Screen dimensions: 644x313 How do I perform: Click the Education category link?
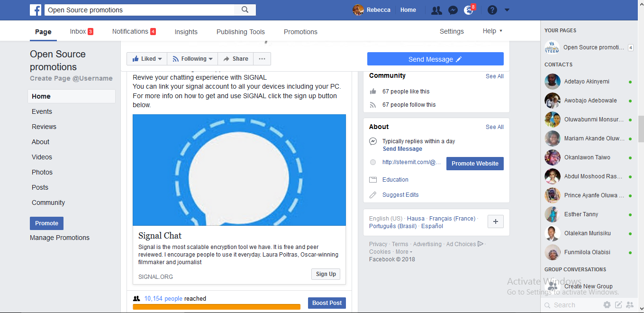(x=395, y=180)
